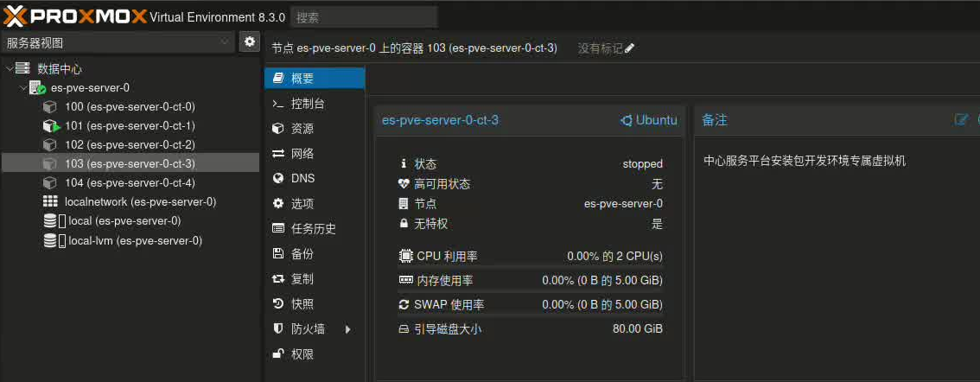
Task: Click the localnetwork grid icon
Action: pyautogui.click(x=50, y=201)
